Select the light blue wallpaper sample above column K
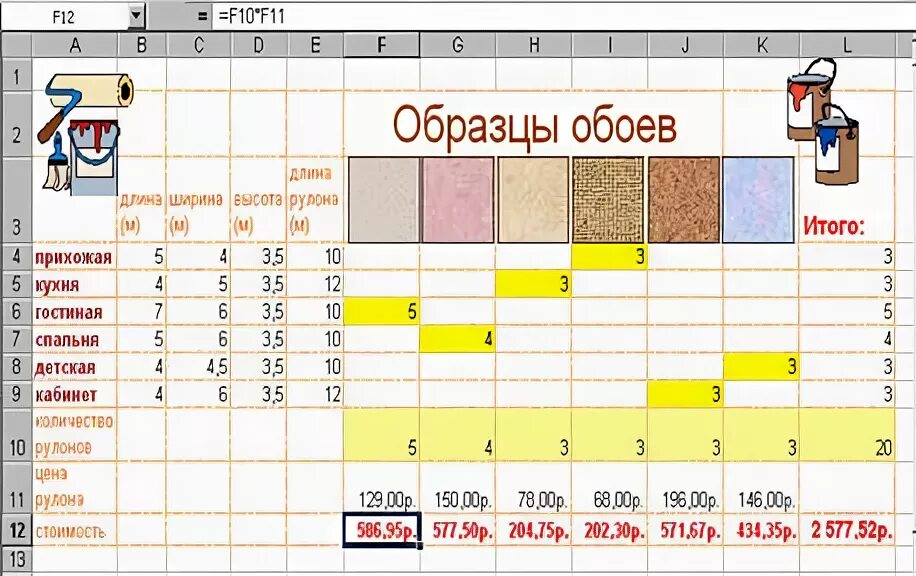The width and height of the screenshot is (916, 576). pyautogui.click(x=756, y=196)
